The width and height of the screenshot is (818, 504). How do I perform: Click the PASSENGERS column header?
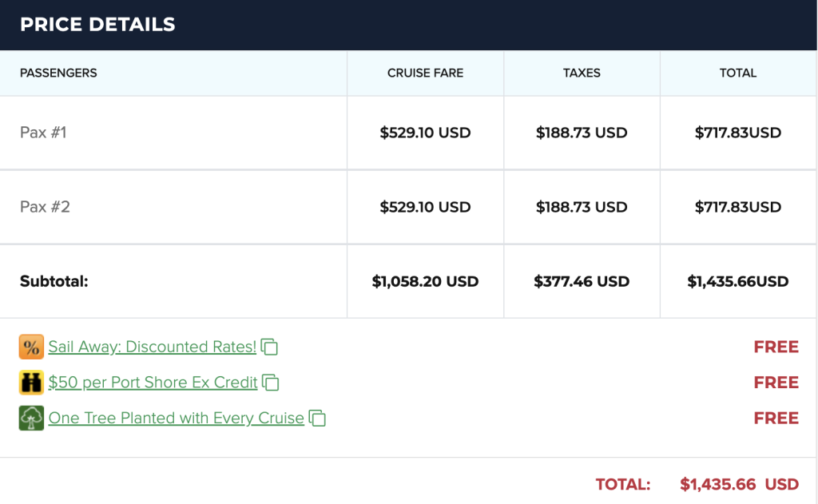[58, 73]
